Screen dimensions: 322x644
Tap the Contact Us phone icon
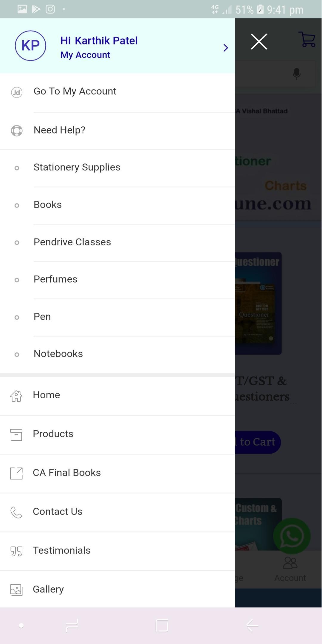pos(16,512)
